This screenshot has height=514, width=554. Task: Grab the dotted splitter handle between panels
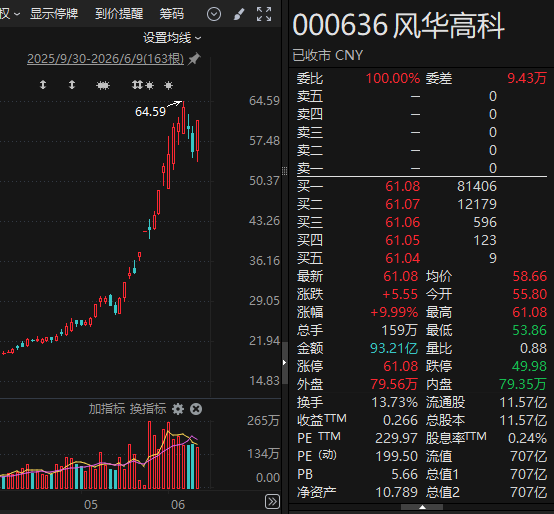(x=284, y=171)
